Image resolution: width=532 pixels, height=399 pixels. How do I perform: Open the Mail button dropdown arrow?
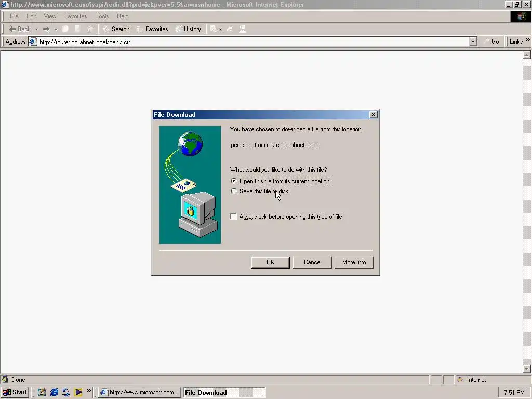pos(220,29)
